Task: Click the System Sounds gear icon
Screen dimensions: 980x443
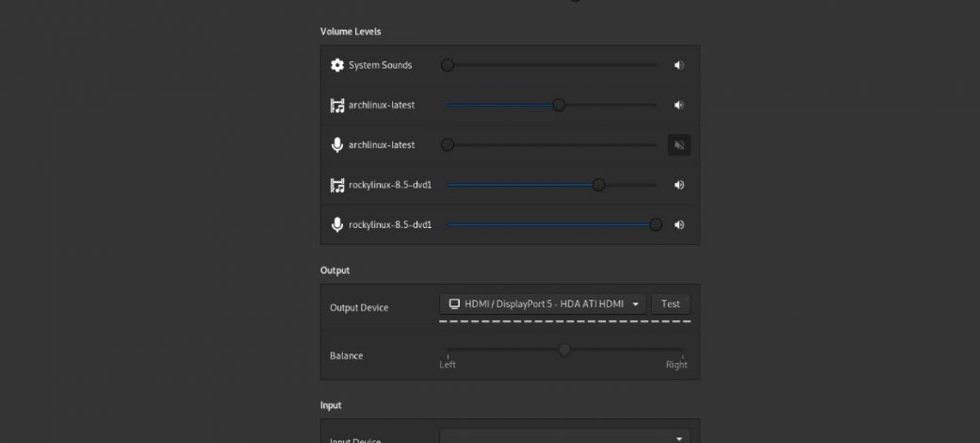Action: click(x=337, y=66)
